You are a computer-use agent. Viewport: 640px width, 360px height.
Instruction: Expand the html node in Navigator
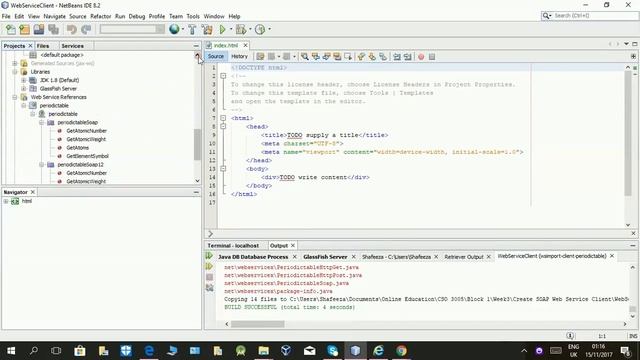[x=6, y=201]
